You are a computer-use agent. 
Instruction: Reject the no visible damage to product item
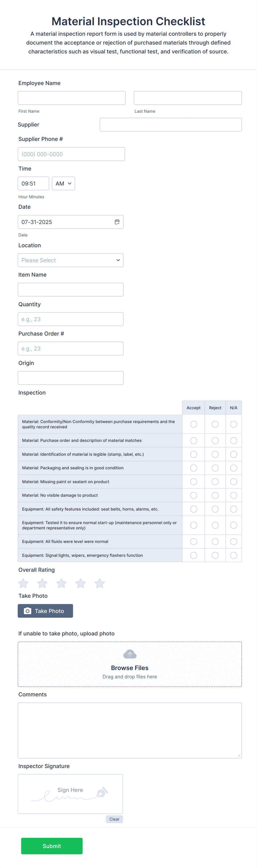tap(215, 495)
